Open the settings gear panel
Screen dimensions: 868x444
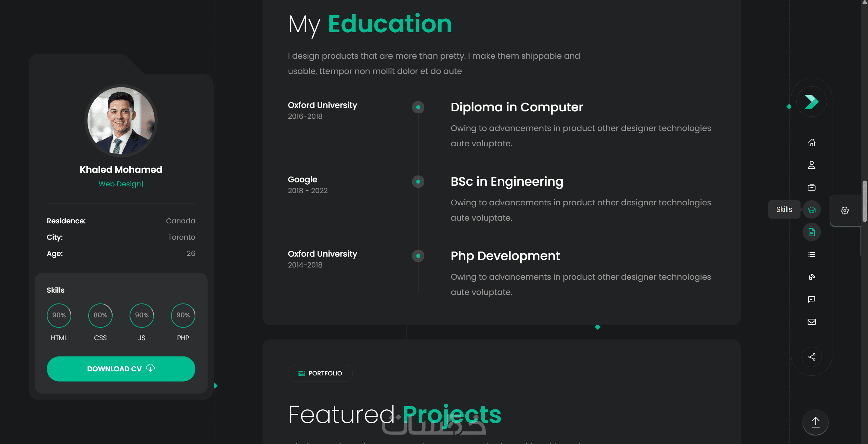click(845, 210)
